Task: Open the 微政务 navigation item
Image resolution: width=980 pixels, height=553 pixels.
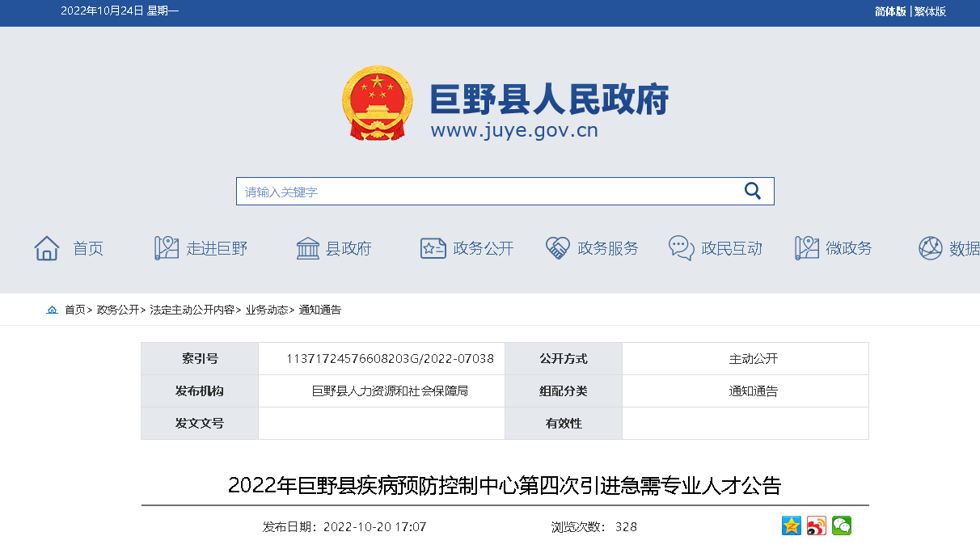Action: coord(849,248)
